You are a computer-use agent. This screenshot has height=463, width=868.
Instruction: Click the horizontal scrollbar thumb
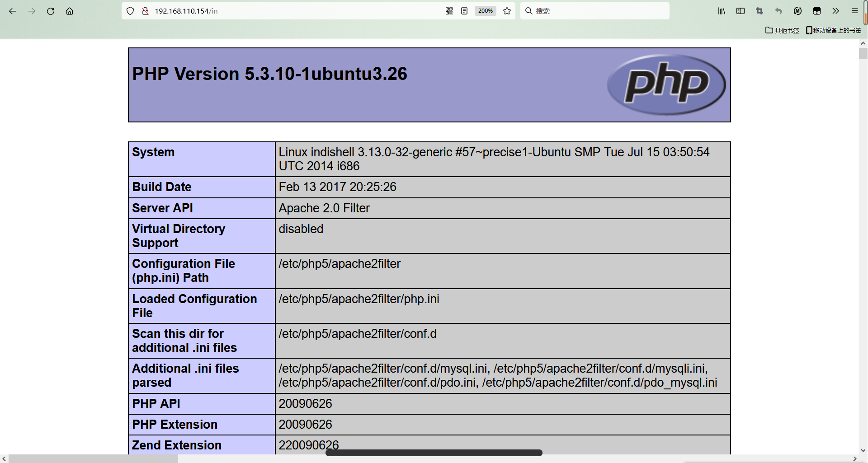(x=93, y=459)
